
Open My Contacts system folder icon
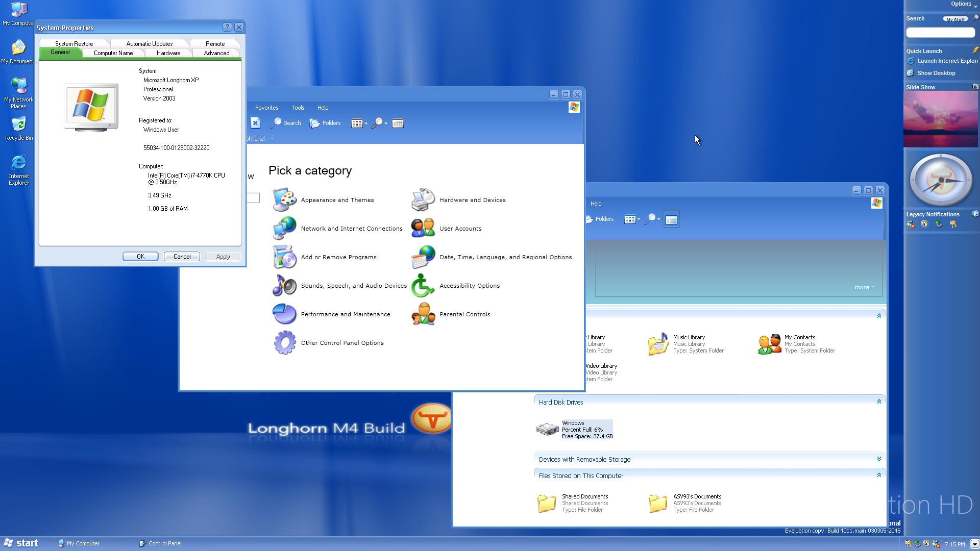(770, 344)
